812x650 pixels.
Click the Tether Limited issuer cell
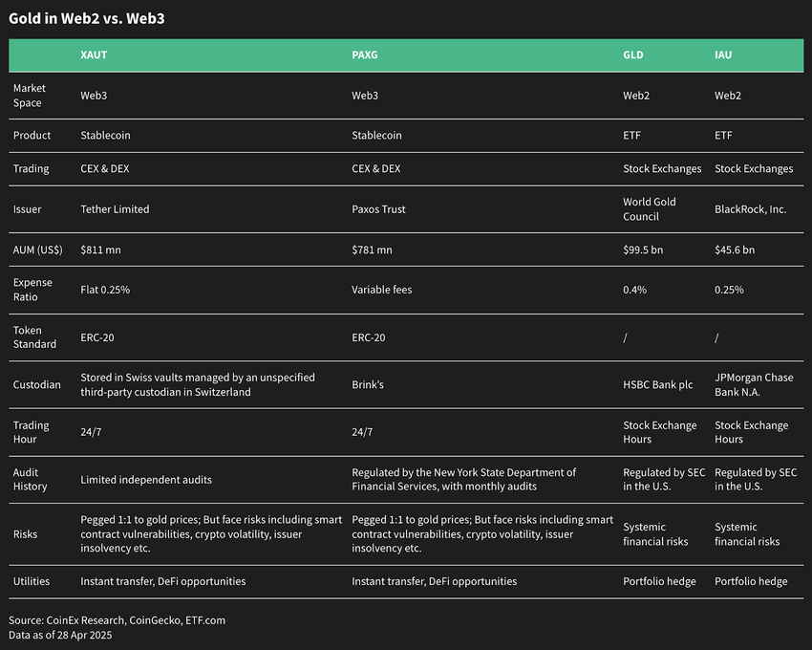pos(115,209)
